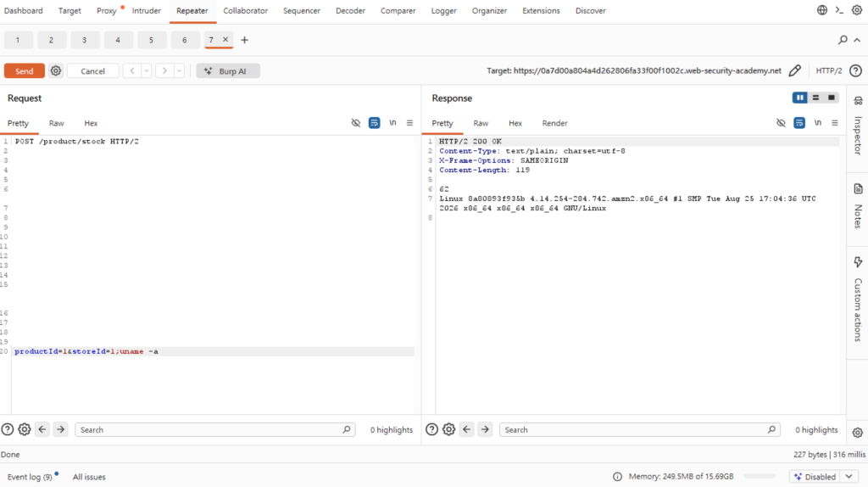Go to previous request in history
This screenshot has height=487, width=868.
(x=131, y=71)
